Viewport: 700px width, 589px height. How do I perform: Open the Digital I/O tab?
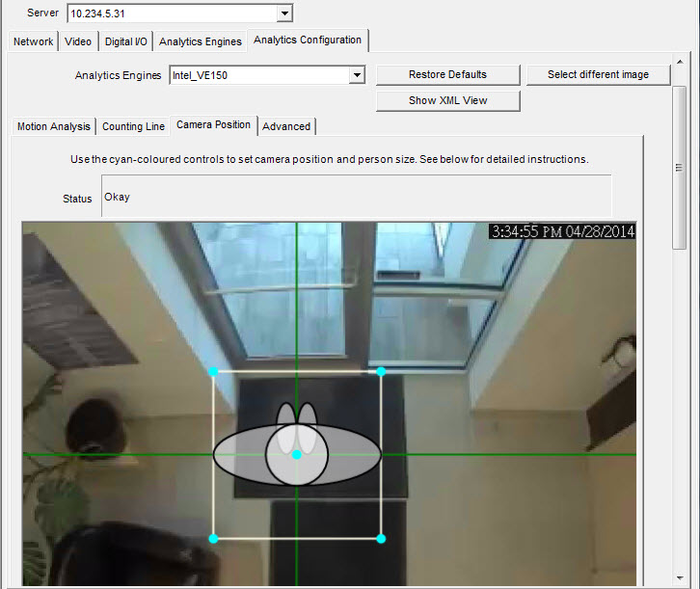tap(126, 41)
